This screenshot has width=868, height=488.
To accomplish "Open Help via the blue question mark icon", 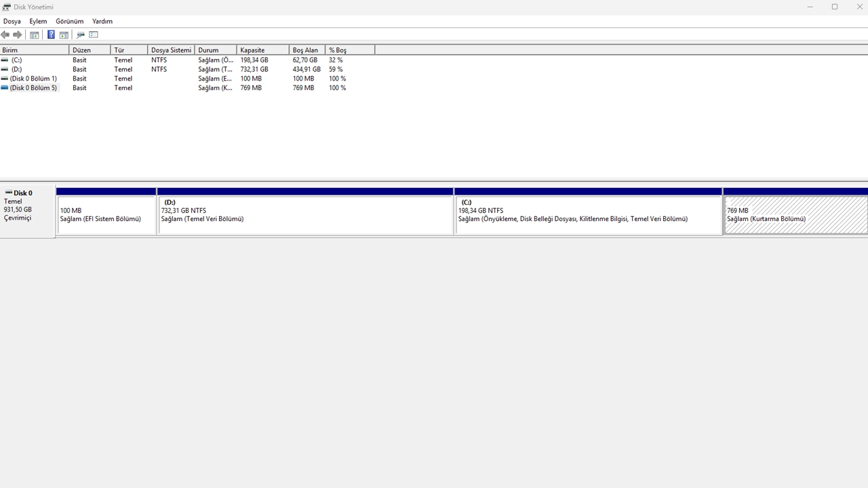I will [x=51, y=35].
